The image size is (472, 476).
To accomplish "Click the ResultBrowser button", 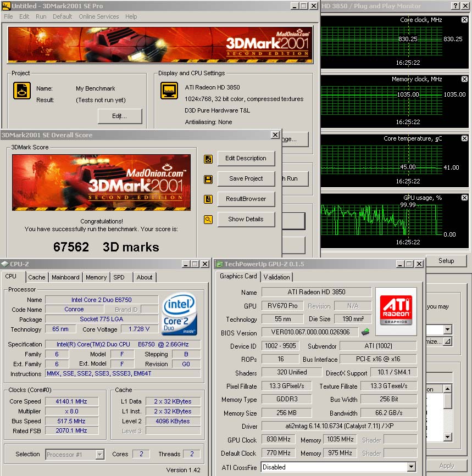I will pos(246,199).
